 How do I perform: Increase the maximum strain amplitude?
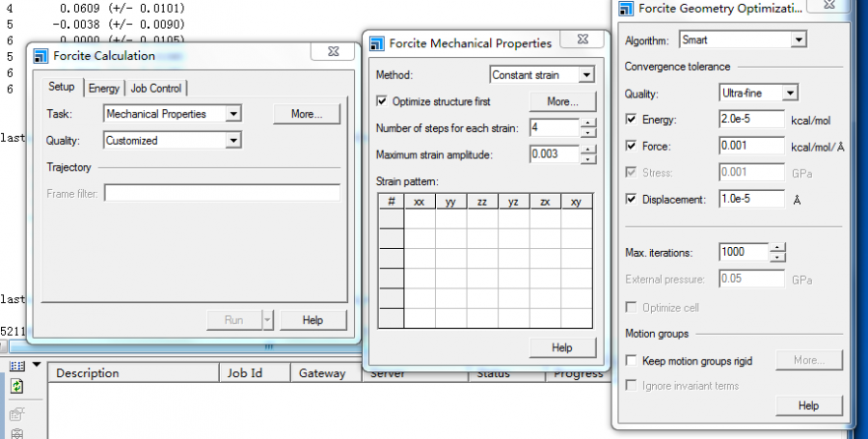pyautogui.click(x=588, y=150)
